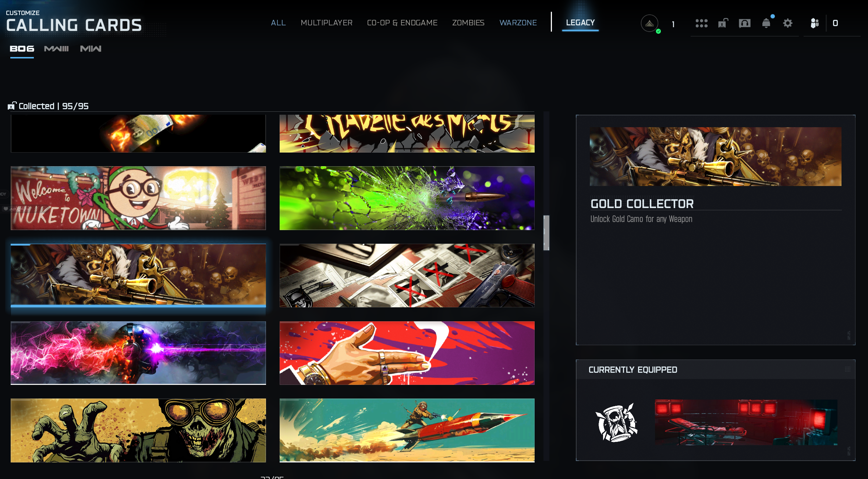Choose the crossed-out photos pistol calling card
This screenshot has width=868, height=479.
[407, 275]
